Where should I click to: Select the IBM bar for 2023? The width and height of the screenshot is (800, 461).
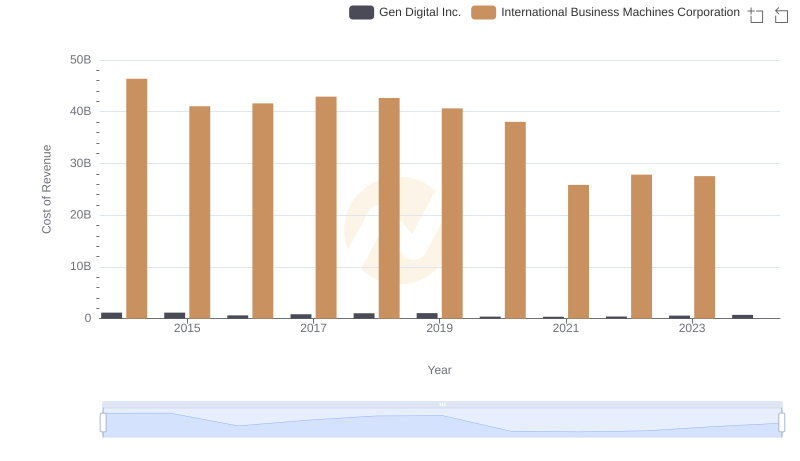705,247
